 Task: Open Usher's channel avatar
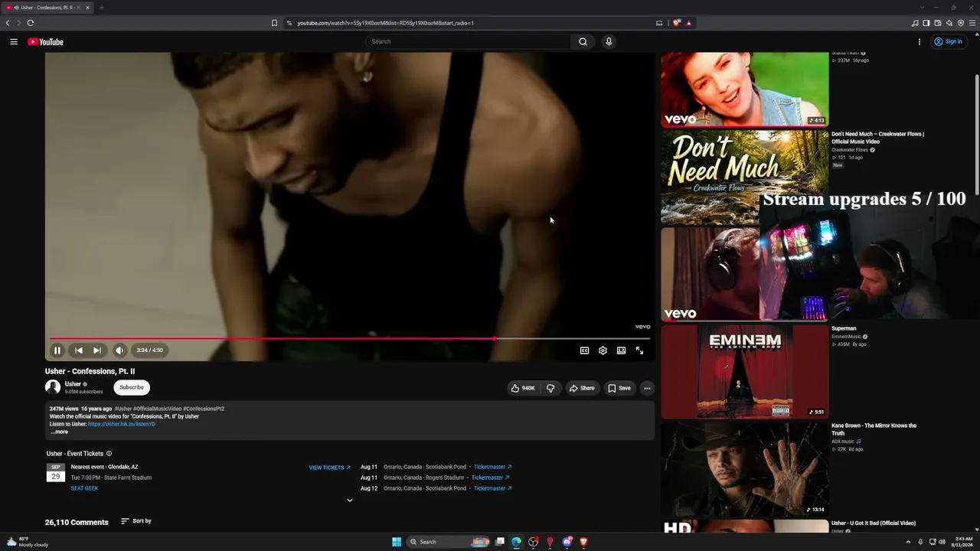[x=53, y=387]
